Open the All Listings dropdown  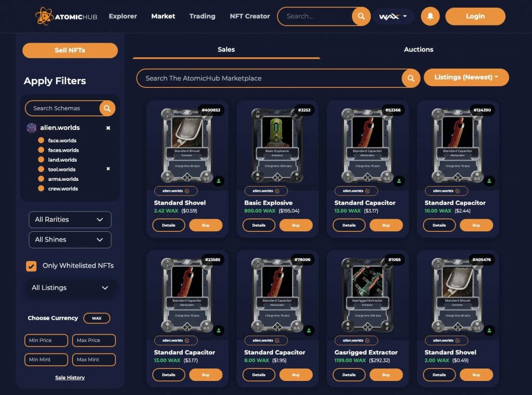[x=70, y=288]
